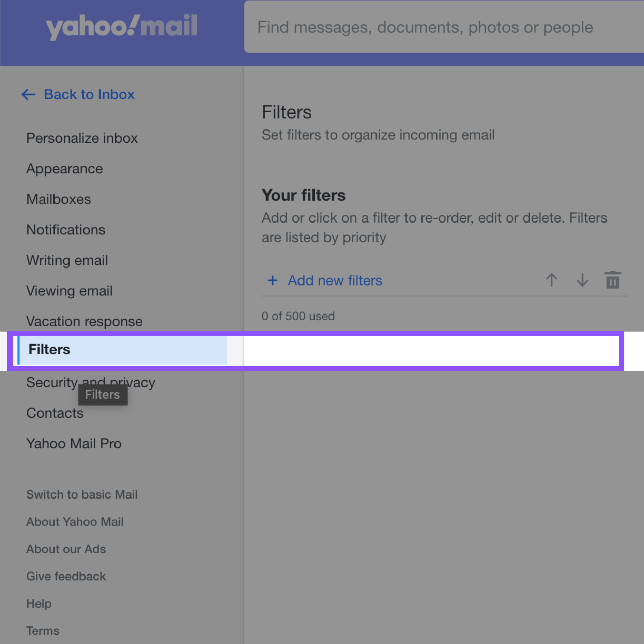Screen dimensions: 644x644
Task: Select the Vacation response section
Action: pyautogui.click(x=85, y=322)
